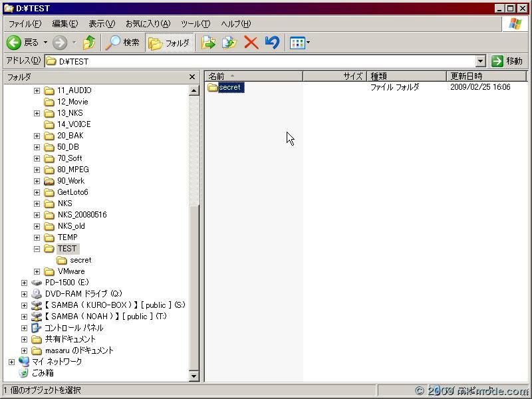
Task: Open the 検索 search pane
Action: [x=124, y=43]
